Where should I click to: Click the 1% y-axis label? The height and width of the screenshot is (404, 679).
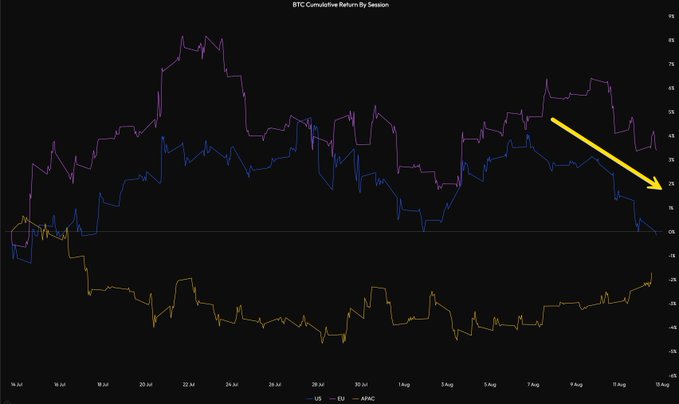click(x=671, y=208)
